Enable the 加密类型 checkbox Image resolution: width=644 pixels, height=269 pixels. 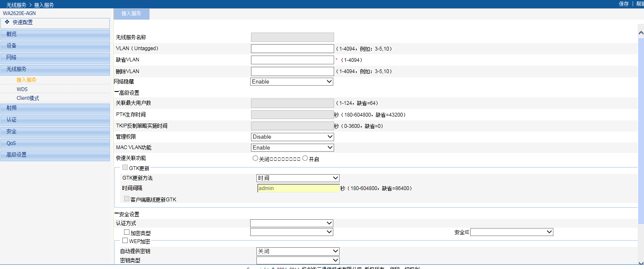coord(127,232)
